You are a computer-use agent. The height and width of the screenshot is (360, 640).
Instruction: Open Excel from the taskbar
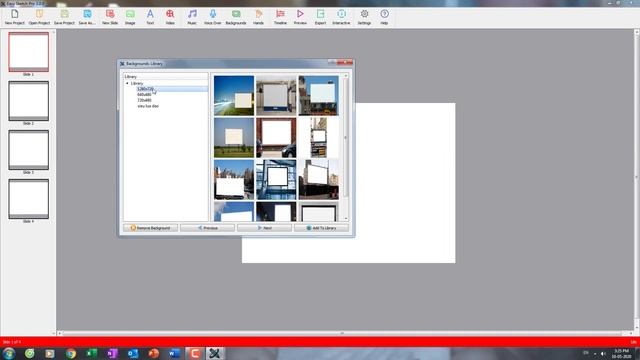(91, 353)
